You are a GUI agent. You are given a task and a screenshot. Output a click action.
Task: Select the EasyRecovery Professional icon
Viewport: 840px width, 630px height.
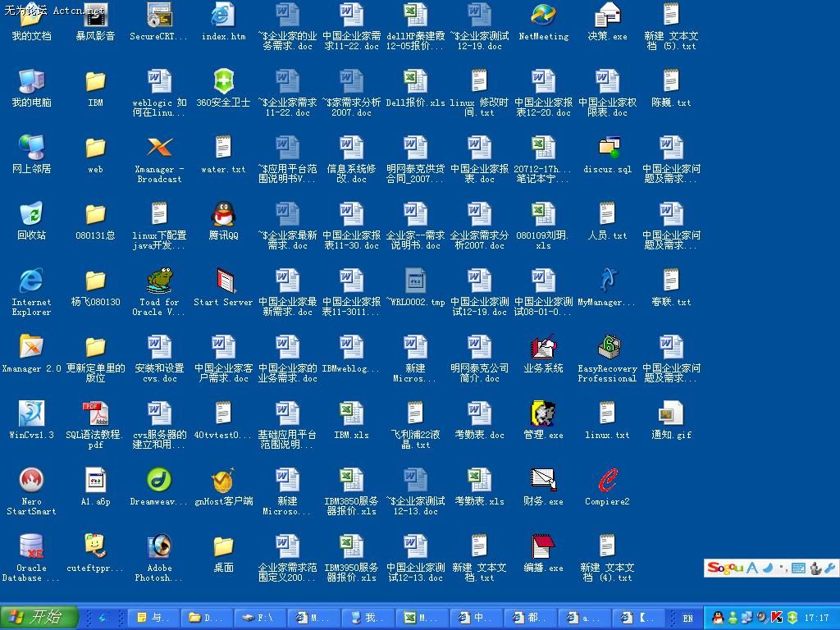pos(607,348)
